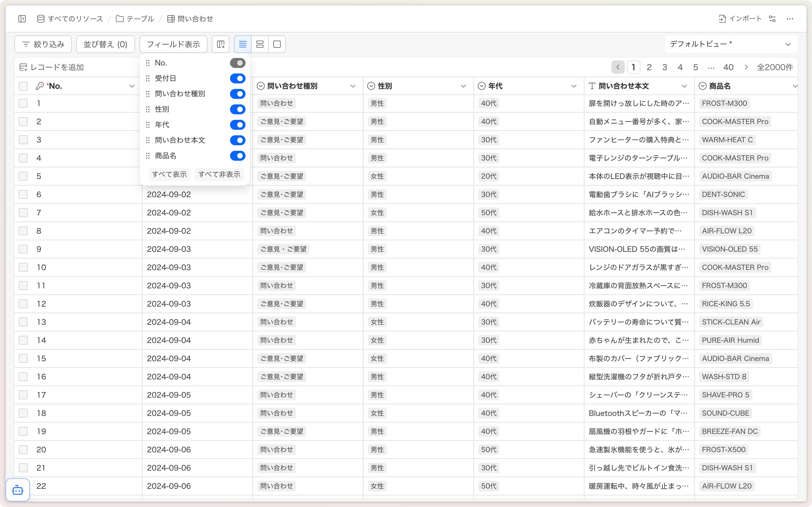Image resolution: width=812 pixels, height=507 pixels.
Task: Click the add column icon button
Action: 221,44
